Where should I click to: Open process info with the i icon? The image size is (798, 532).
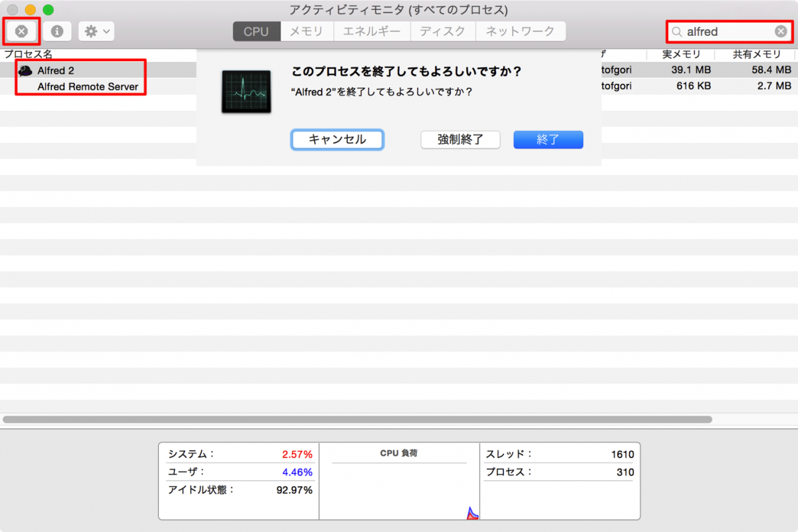[x=57, y=31]
